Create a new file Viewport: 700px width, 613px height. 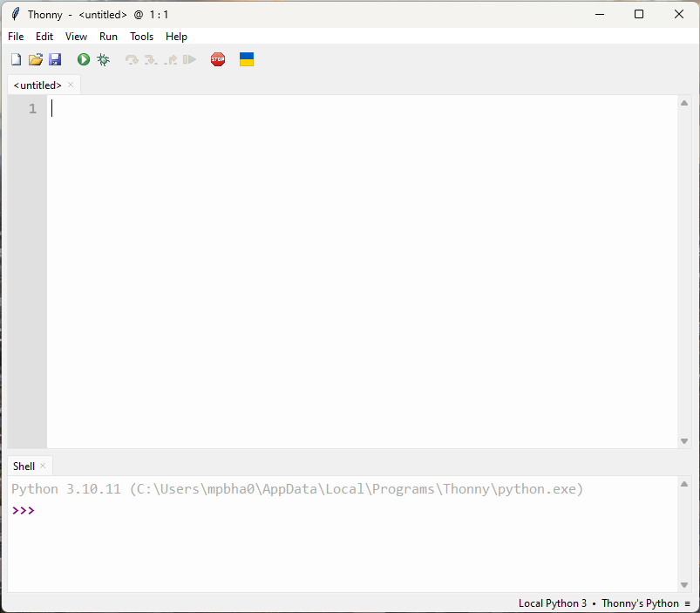16,58
